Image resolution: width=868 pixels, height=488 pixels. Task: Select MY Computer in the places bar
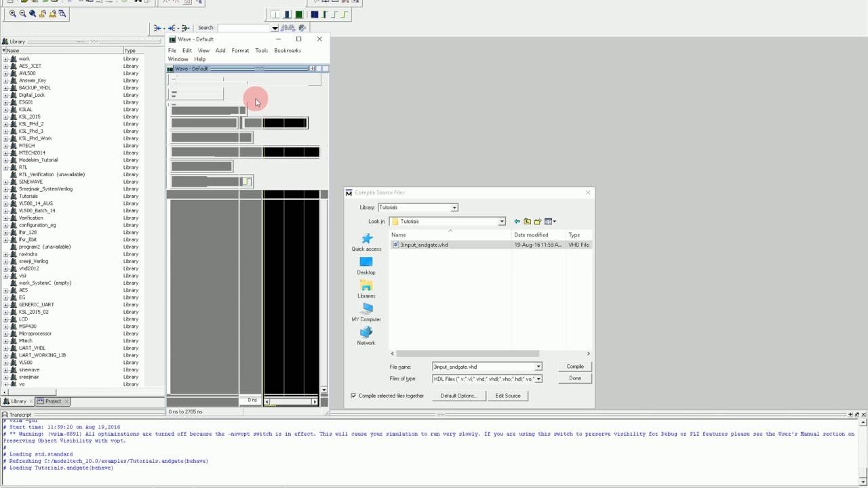(366, 313)
